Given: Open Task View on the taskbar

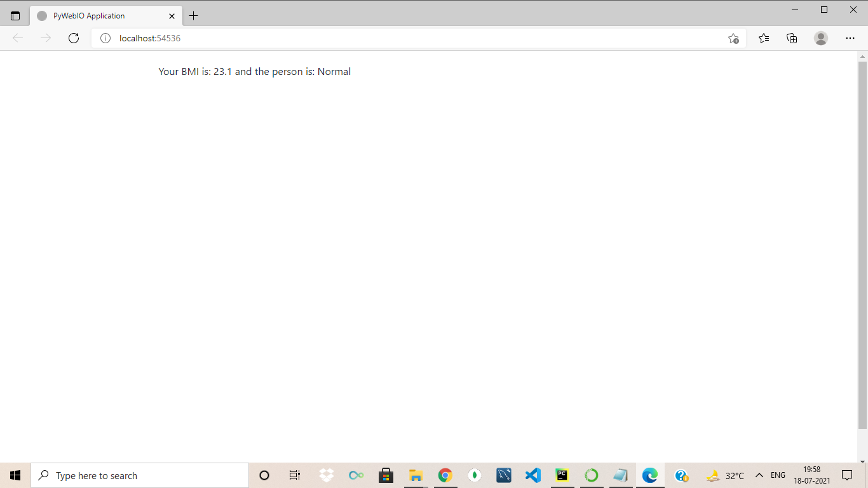Looking at the screenshot, I should (x=295, y=475).
